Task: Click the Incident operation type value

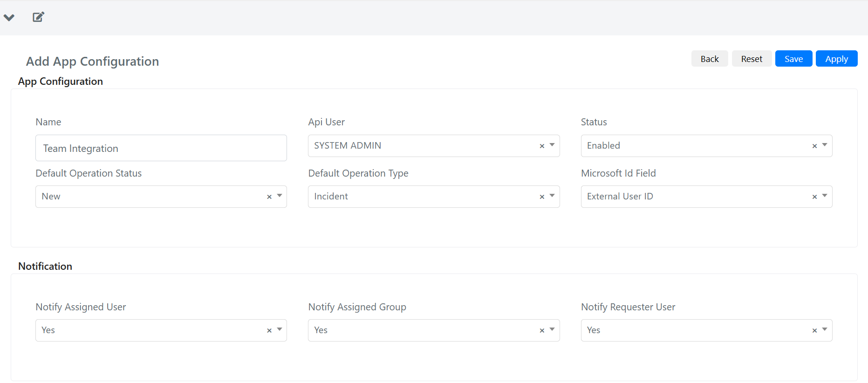Action: pos(331,196)
